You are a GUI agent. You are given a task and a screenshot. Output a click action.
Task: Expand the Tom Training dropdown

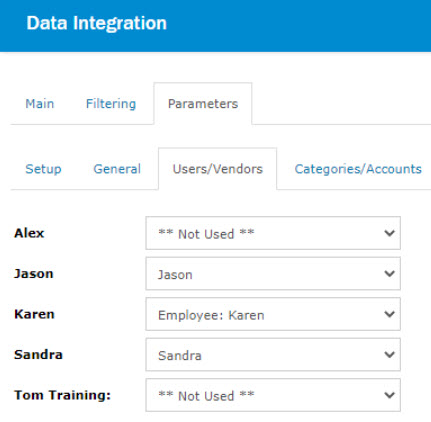[x=273, y=395]
